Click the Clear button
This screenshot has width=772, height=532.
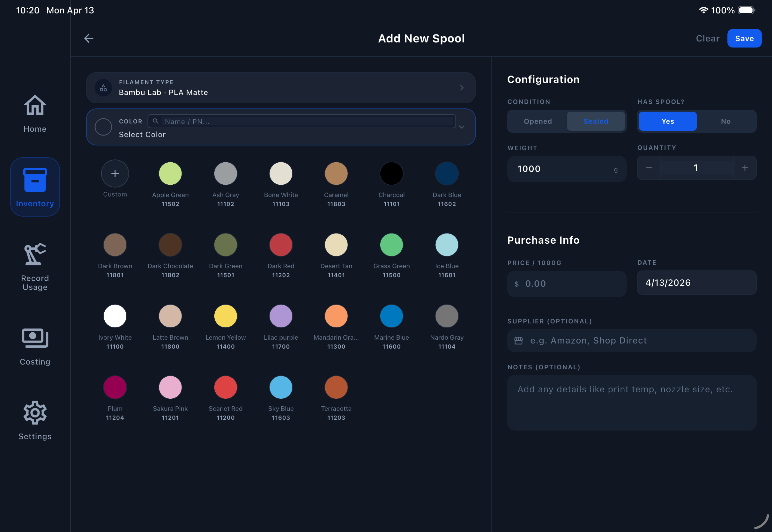pyautogui.click(x=707, y=38)
